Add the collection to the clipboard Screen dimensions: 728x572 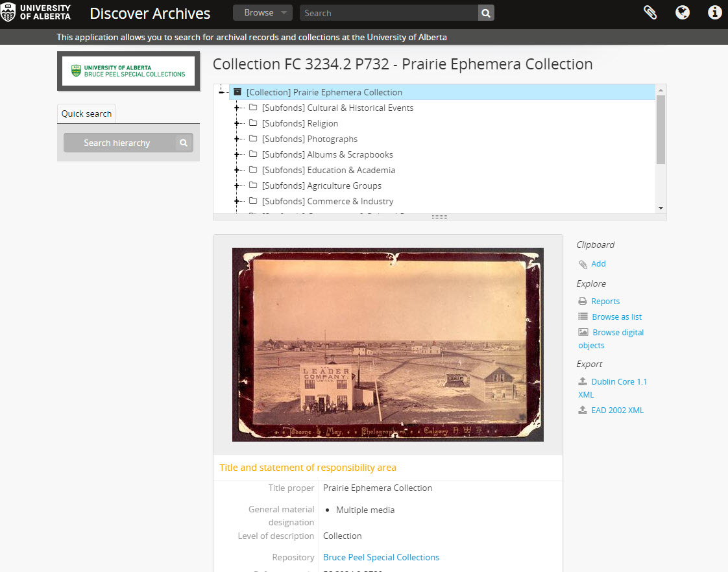tap(598, 264)
